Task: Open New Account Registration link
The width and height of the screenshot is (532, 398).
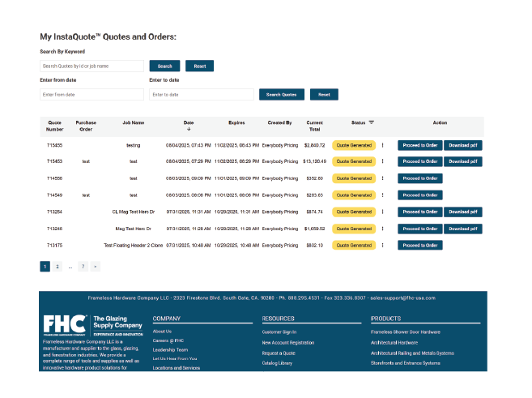Action: pos(288,343)
